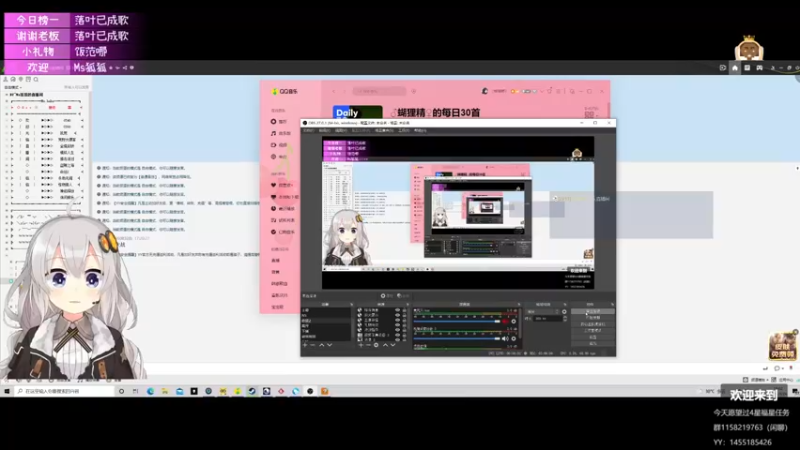Open QQ Music radio sidebar item
This screenshot has height=450, width=800.
(281, 157)
